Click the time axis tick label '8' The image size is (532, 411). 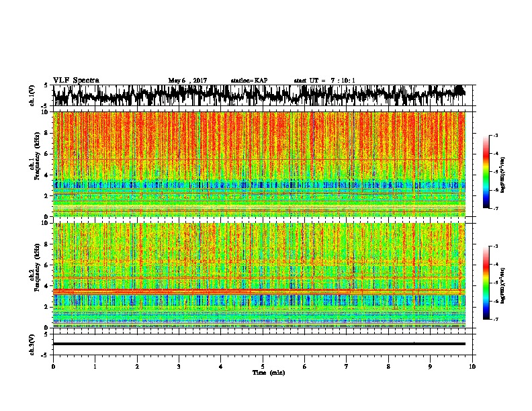(x=388, y=367)
